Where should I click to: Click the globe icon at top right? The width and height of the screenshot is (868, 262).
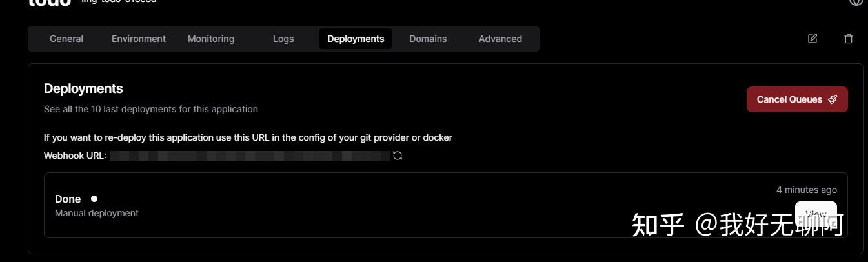click(x=856, y=2)
